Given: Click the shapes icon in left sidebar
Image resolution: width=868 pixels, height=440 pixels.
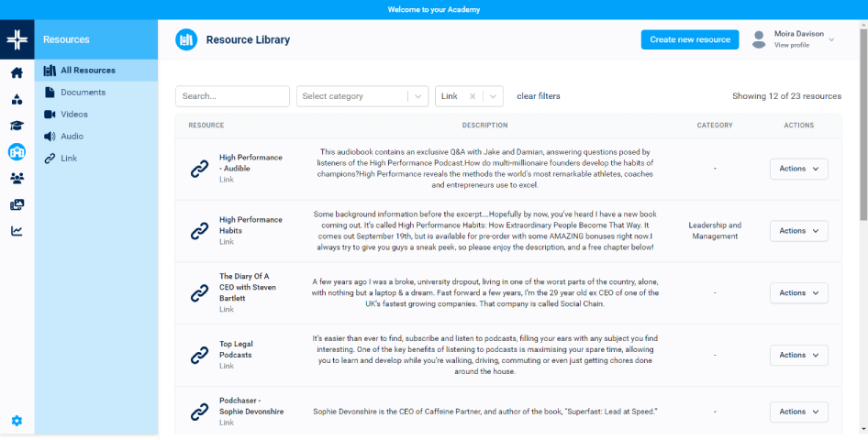Looking at the screenshot, I should pyautogui.click(x=17, y=100).
